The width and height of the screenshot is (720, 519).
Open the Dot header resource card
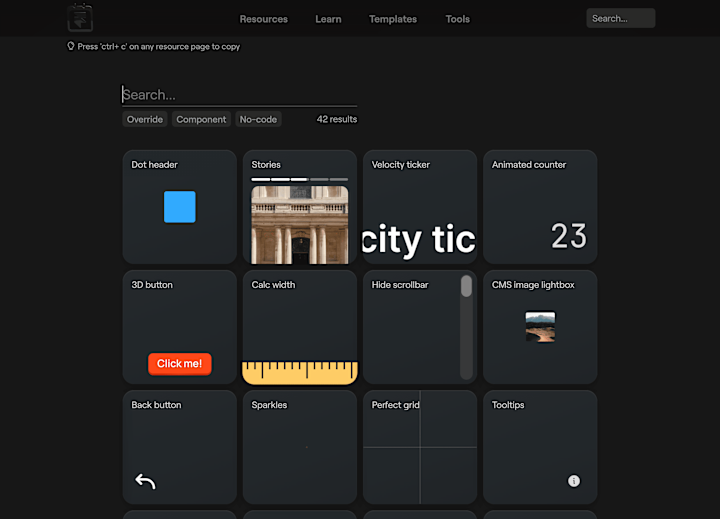click(180, 207)
